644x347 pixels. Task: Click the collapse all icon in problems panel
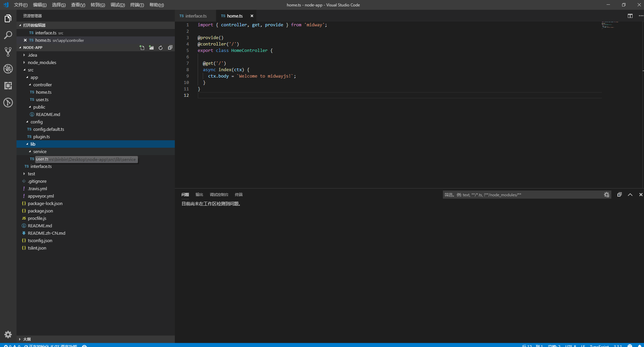click(619, 195)
